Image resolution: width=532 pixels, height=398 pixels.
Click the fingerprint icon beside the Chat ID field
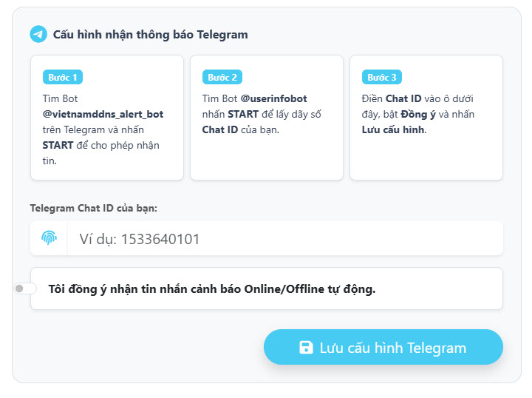click(x=49, y=238)
